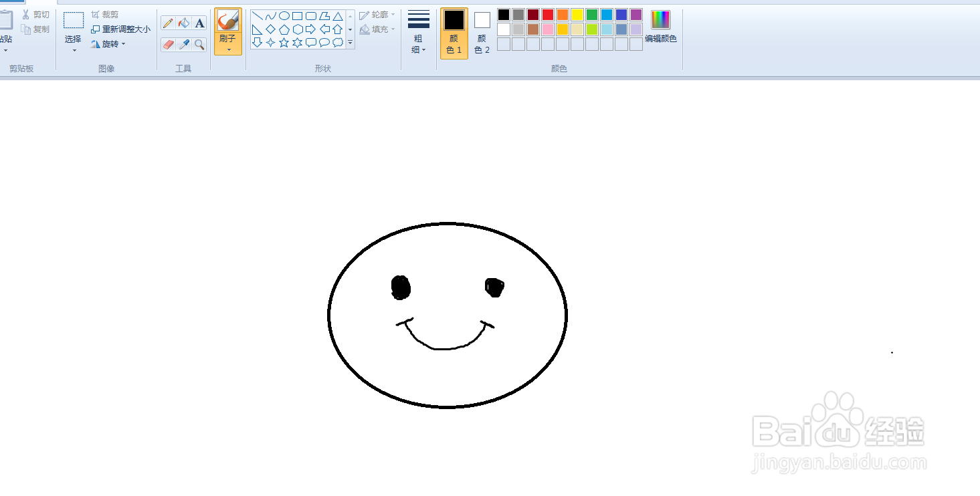
Task: Activate 颜色 2 background color
Action: [482, 33]
